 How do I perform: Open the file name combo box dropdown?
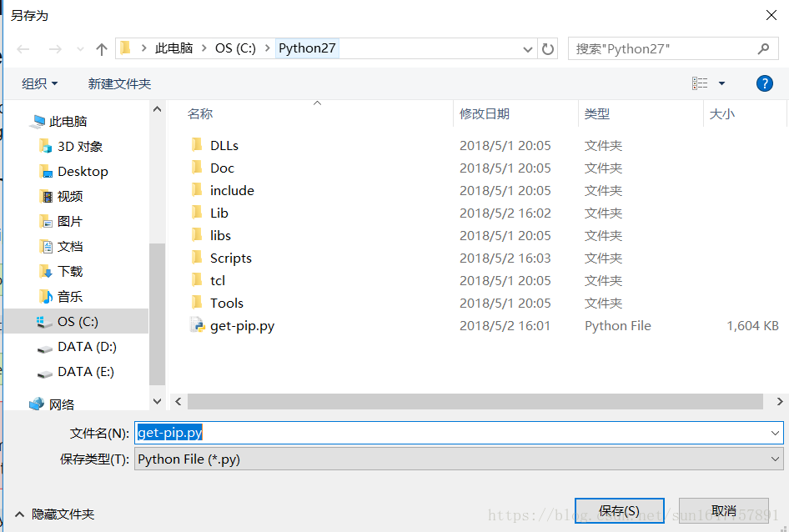(774, 432)
